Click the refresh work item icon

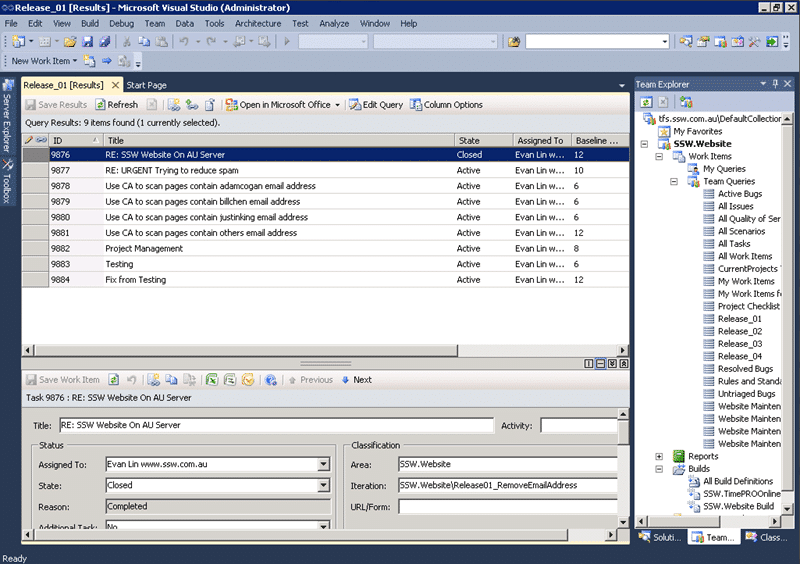coord(113,380)
